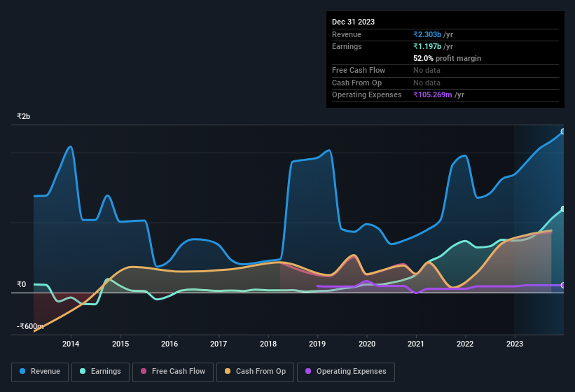Toggle the Earnings legend series

tap(100, 372)
